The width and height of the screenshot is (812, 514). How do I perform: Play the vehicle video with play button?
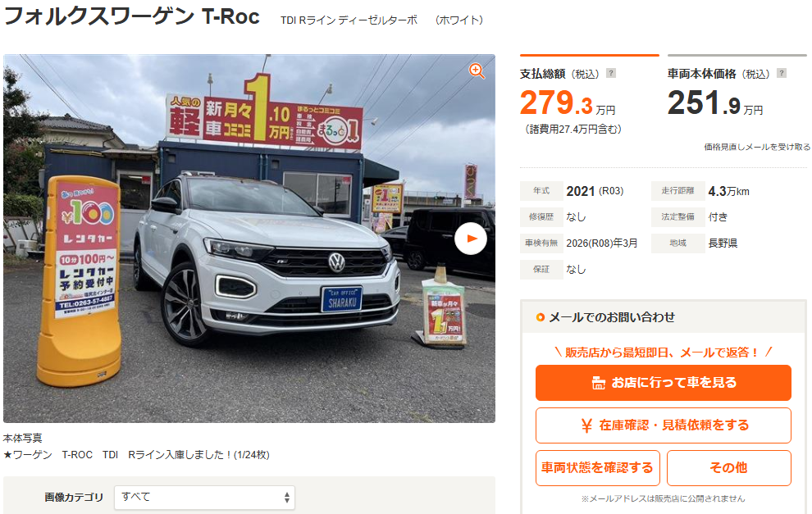click(x=470, y=239)
